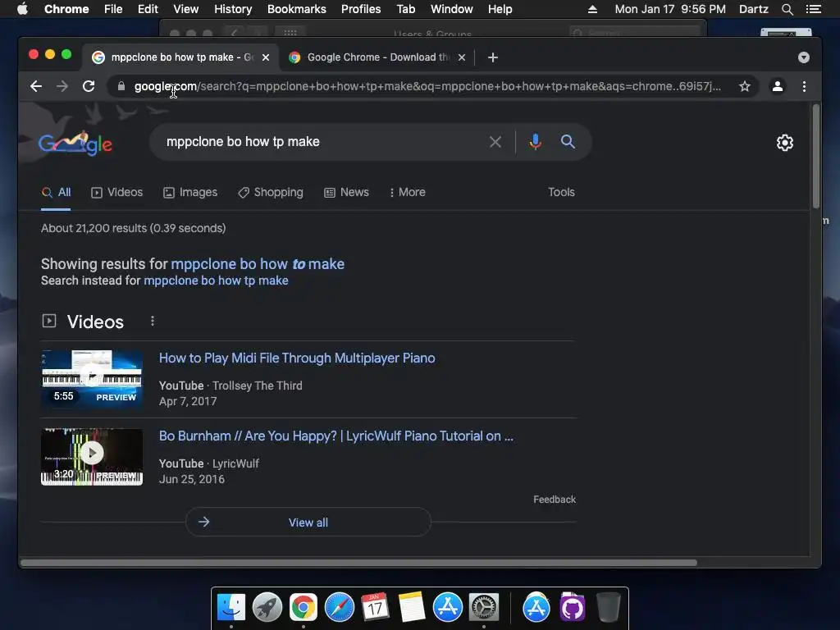Submit search with the magnifier icon
The height and width of the screenshot is (630, 840).
coord(568,142)
